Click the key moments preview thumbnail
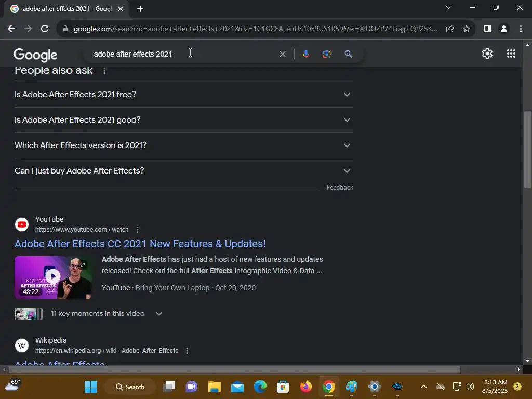This screenshot has width=532, height=399. coord(29,314)
